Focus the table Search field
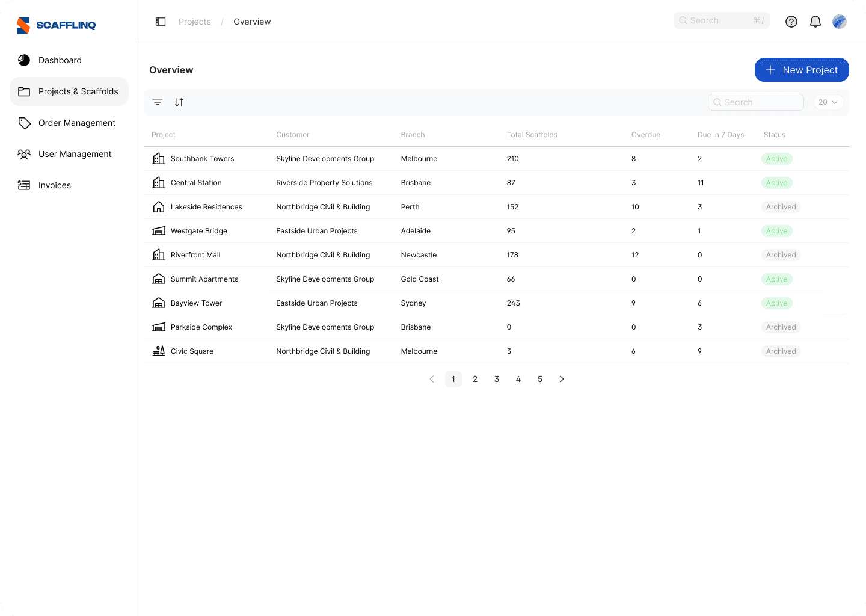This screenshot has width=866, height=616. click(756, 102)
